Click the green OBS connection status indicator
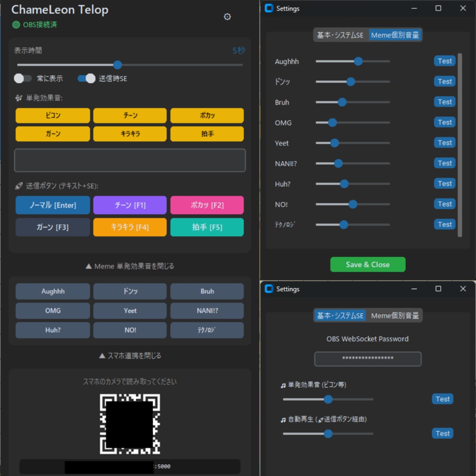This screenshot has width=476, height=476. click(16, 25)
